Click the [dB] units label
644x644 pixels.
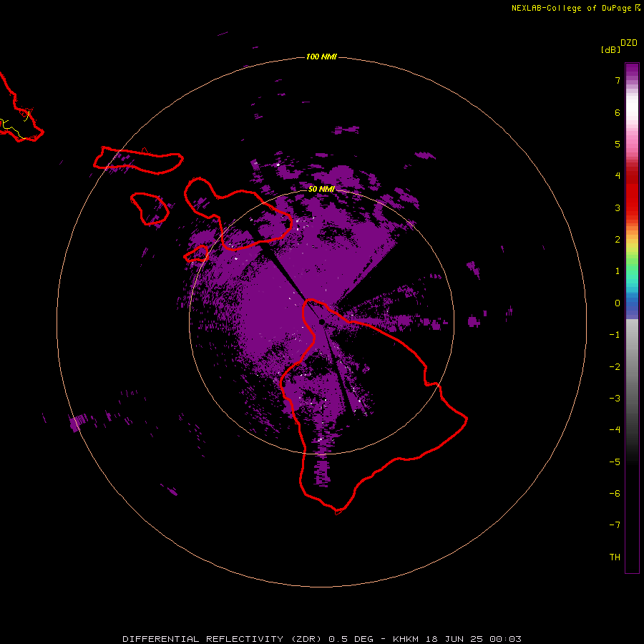click(x=611, y=49)
